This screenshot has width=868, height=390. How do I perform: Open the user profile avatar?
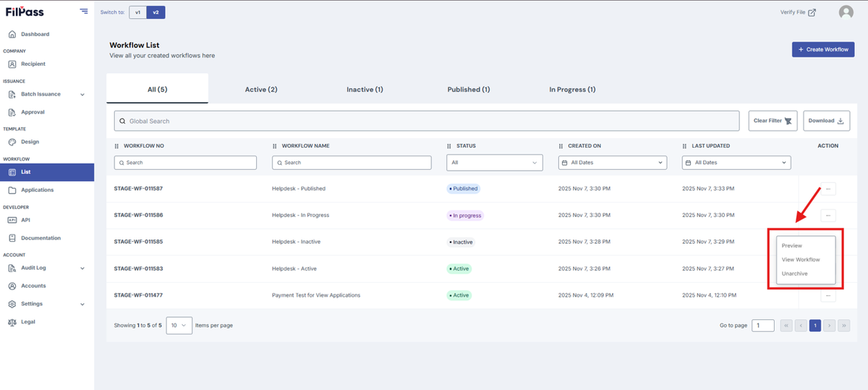[846, 12]
